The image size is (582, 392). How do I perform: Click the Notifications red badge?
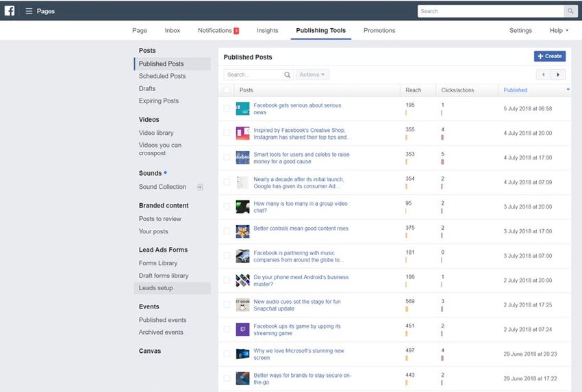pyautogui.click(x=236, y=31)
